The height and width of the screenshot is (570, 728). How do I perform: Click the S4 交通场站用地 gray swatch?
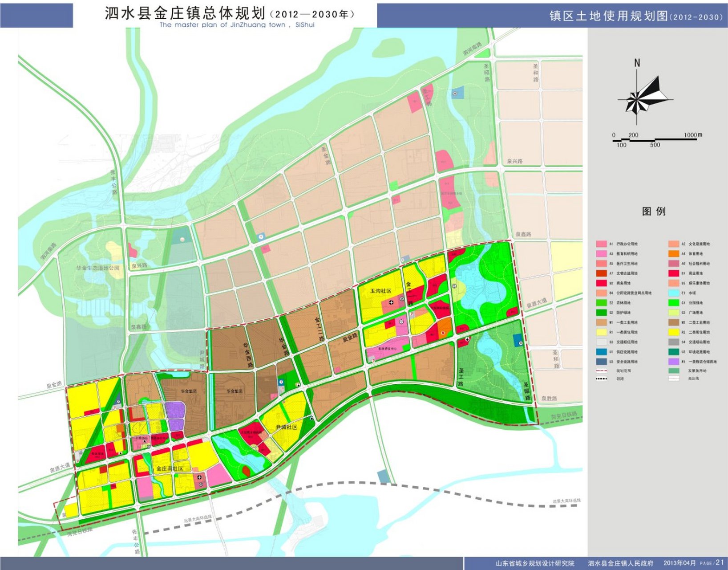(x=674, y=342)
